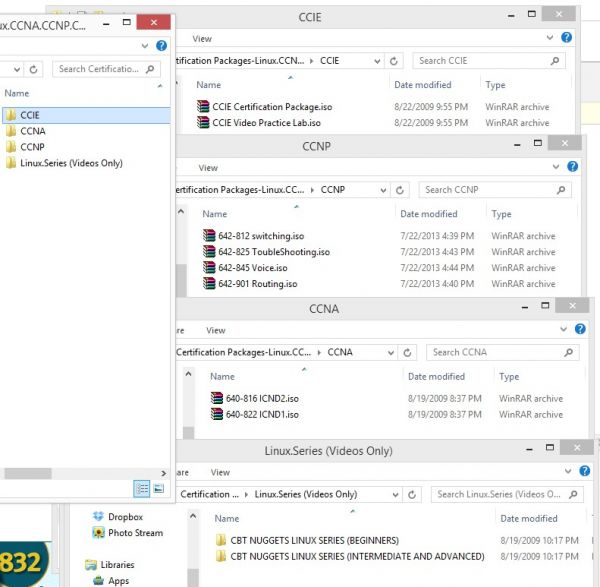Image resolution: width=600 pixels, height=587 pixels.
Task: Expand the ribbon in the CCNP window
Action: click(556, 167)
